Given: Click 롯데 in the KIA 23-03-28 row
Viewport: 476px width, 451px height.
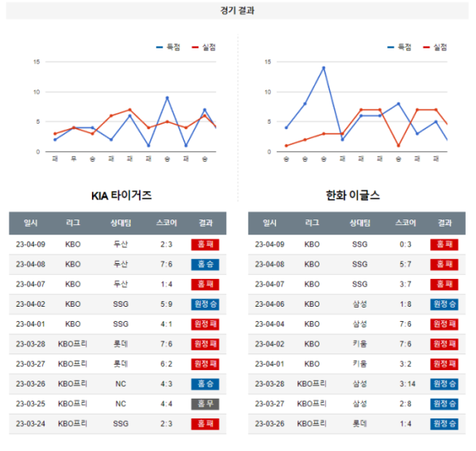Looking at the screenshot, I should coord(121,344).
